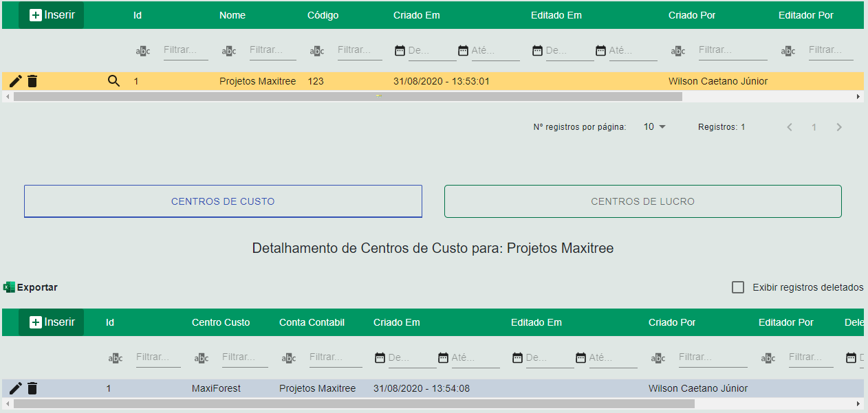The height and width of the screenshot is (413, 868).
Task: Click the magnifier icon on Projetos Maxitree row
Action: [114, 81]
